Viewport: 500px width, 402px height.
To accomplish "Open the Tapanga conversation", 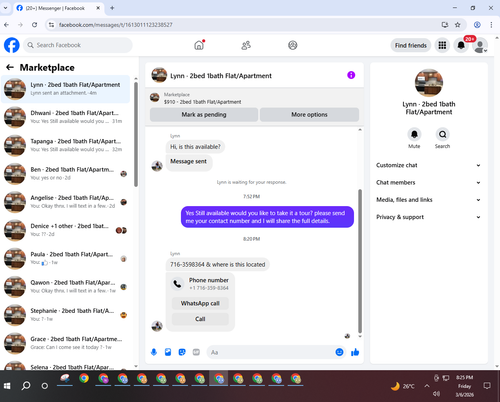I will (x=66, y=145).
